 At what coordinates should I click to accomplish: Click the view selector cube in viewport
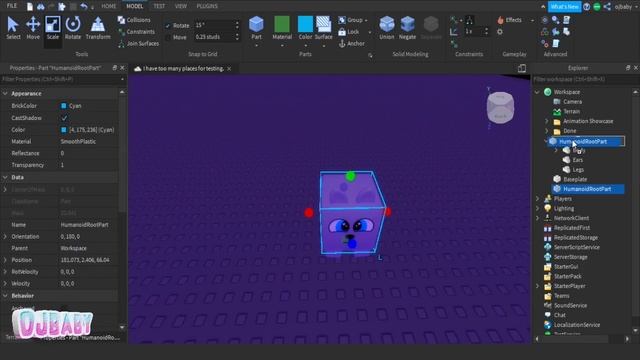[500, 107]
